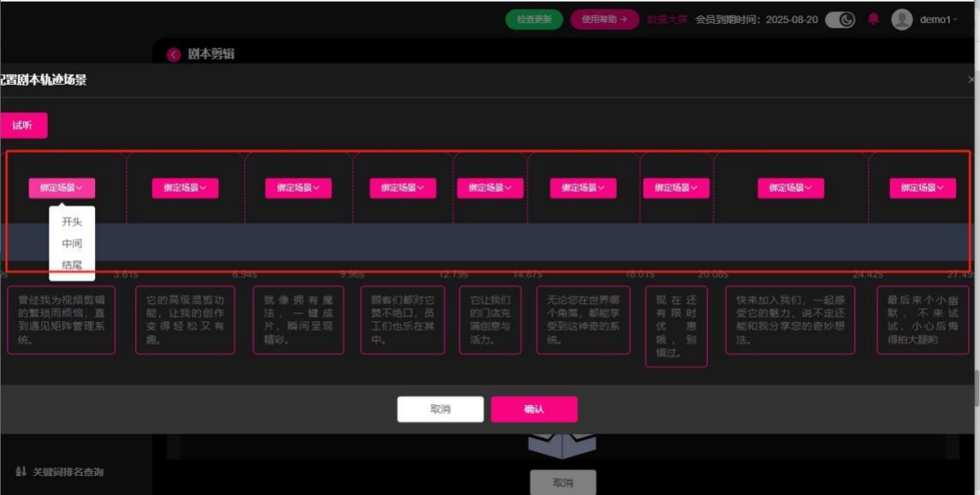Open the last 绑定场景 dropdown on the right

pyautogui.click(x=922, y=188)
